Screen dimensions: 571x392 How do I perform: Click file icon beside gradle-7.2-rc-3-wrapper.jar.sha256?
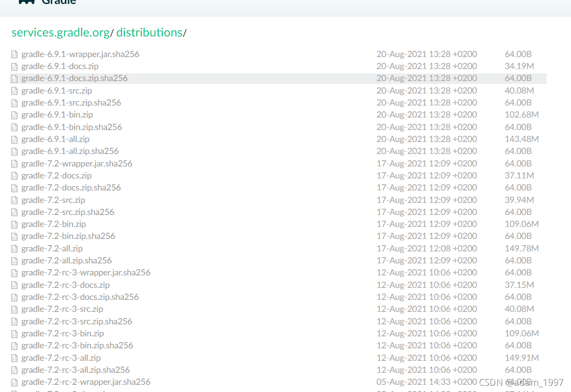pyautogui.click(x=14, y=273)
